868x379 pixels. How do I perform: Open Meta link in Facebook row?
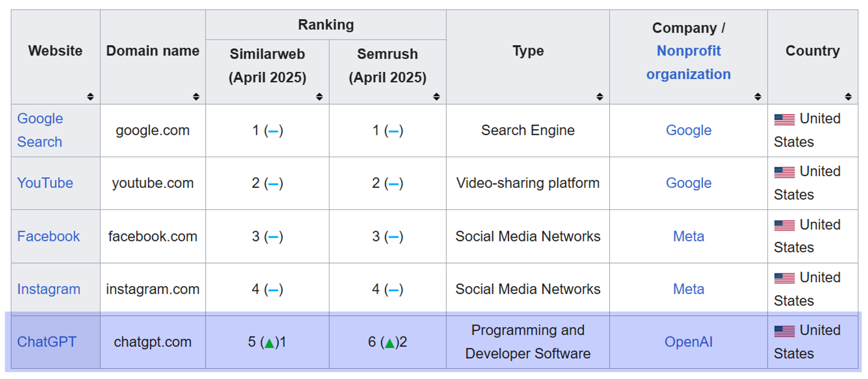point(688,236)
